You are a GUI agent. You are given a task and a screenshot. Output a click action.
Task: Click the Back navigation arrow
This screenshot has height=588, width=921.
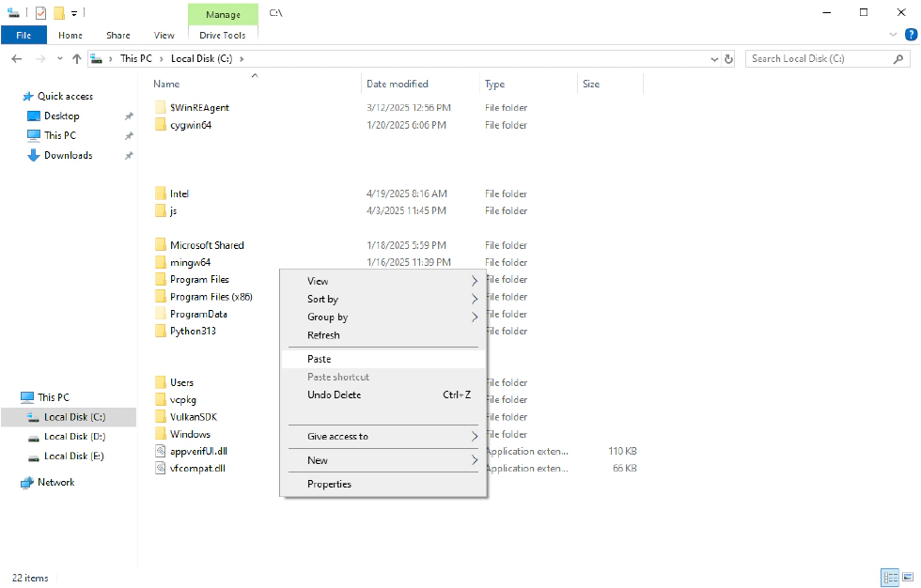16,58
